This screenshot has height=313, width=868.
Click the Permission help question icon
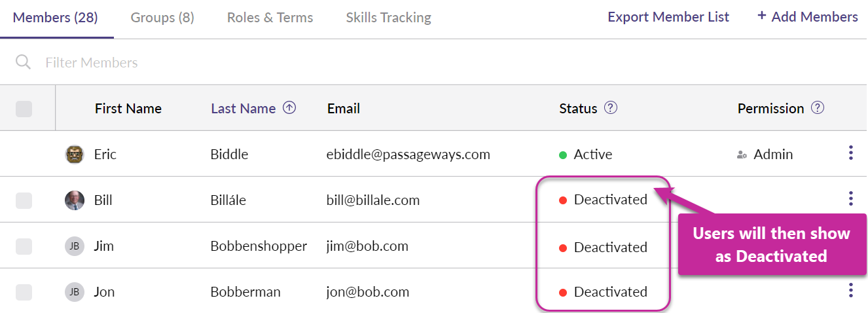click(x=817, y=108)
